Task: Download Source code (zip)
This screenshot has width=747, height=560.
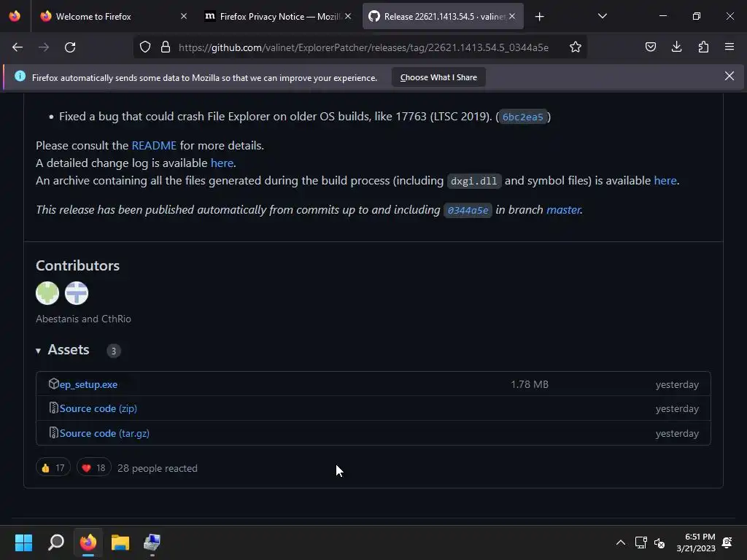Action: (98, 408)
